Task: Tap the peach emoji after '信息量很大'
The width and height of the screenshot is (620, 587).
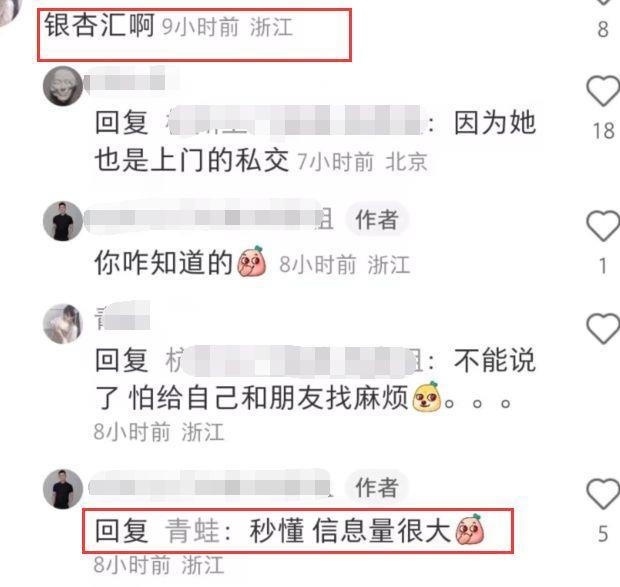Action: pyautogui.click(x=470, y=529)
